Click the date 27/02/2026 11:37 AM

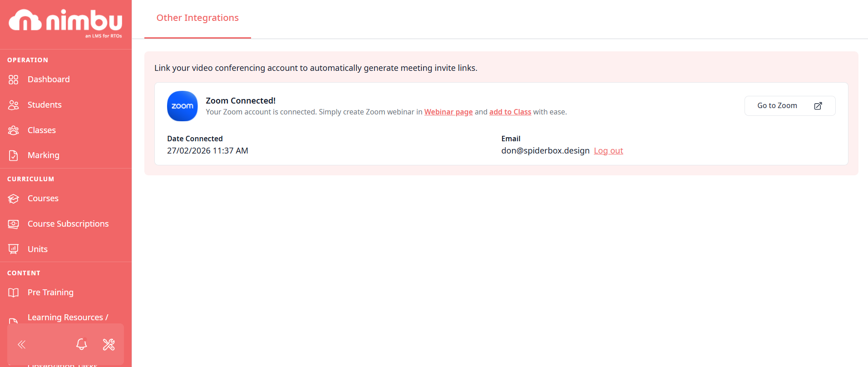pos(207,151)
